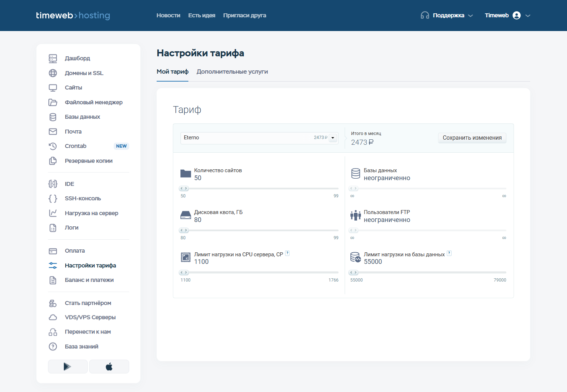The width and height of the screenshot is (567, 392).
Task: Click the Базы данных database icon in sidebar
Action: pos(53,117)
